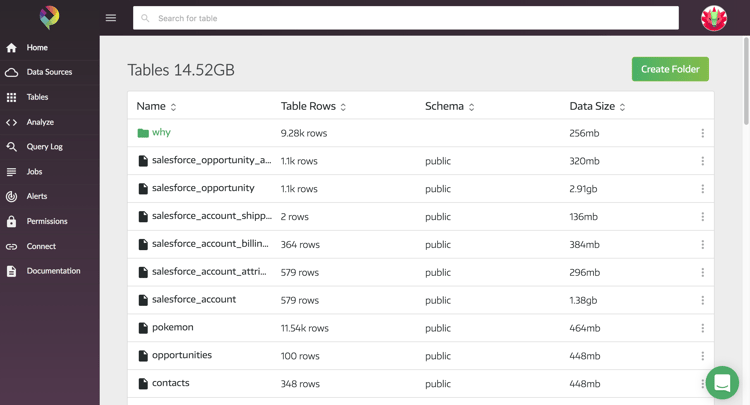Click the green folder icon for why
Image resolution: width=750 pixels, height=405 pixels.
[x=143, y=133]
